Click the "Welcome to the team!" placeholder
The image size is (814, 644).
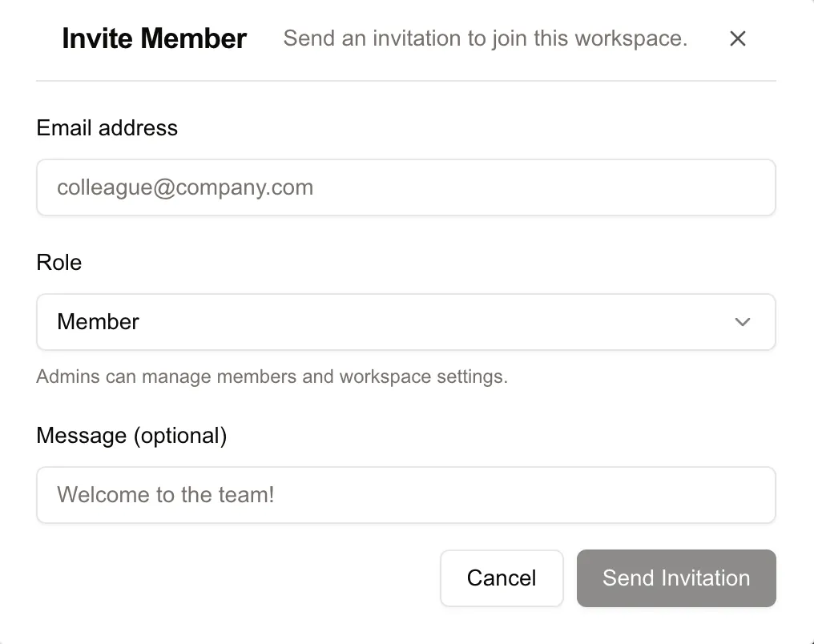coord(166,495)
